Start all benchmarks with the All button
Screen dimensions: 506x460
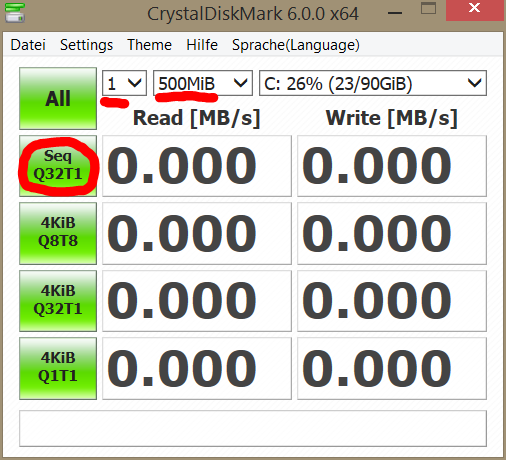(x=58, y=99)
